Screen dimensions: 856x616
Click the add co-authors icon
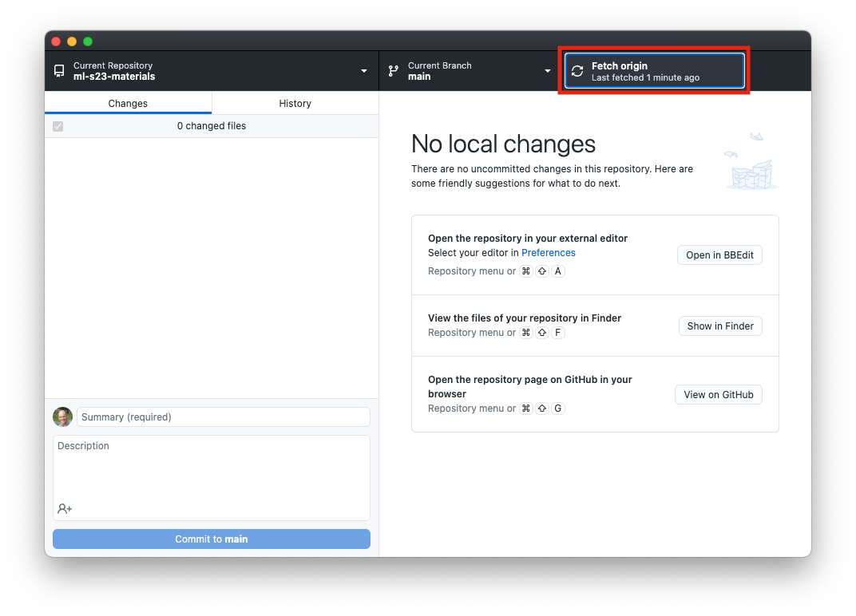pos(65,508)
